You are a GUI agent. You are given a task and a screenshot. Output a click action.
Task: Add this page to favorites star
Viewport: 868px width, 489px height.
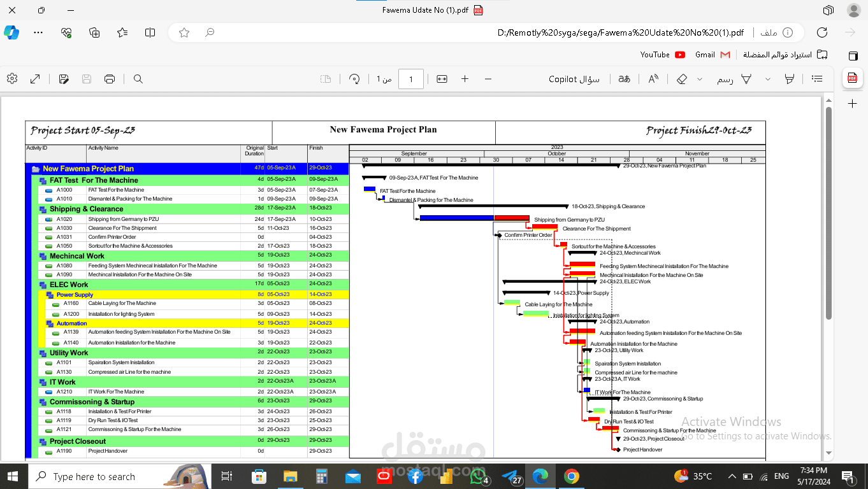coord(184,32)
